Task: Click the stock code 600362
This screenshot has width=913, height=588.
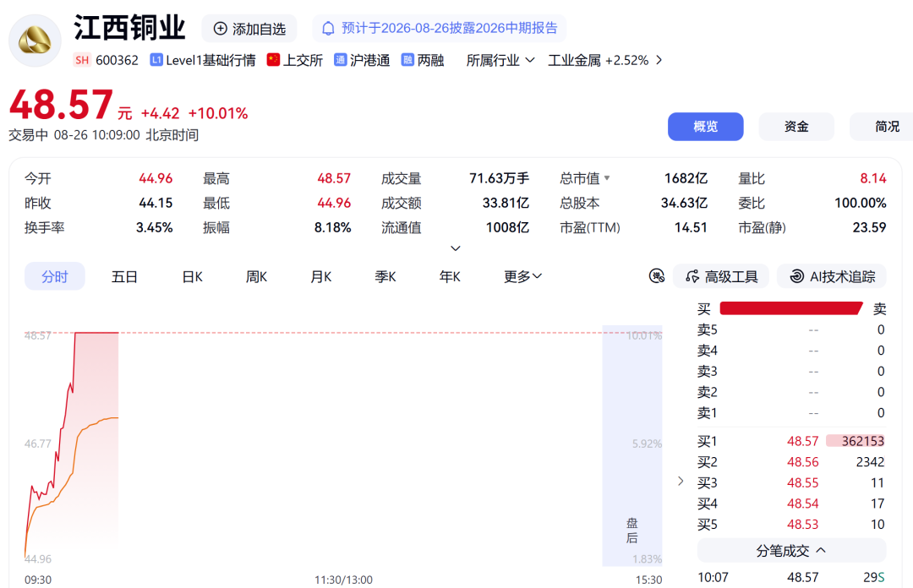Action: [x=117, y=60]
